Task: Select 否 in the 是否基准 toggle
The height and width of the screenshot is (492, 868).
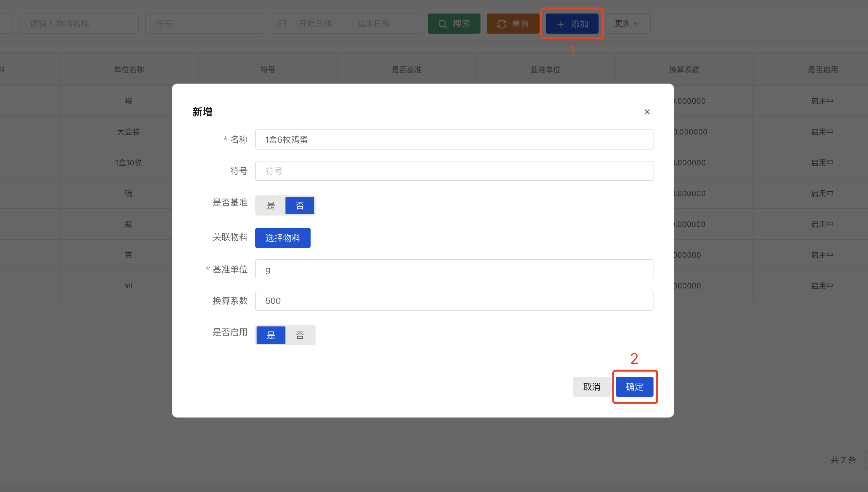Action: pyautogui.click(x=300, y=205)
